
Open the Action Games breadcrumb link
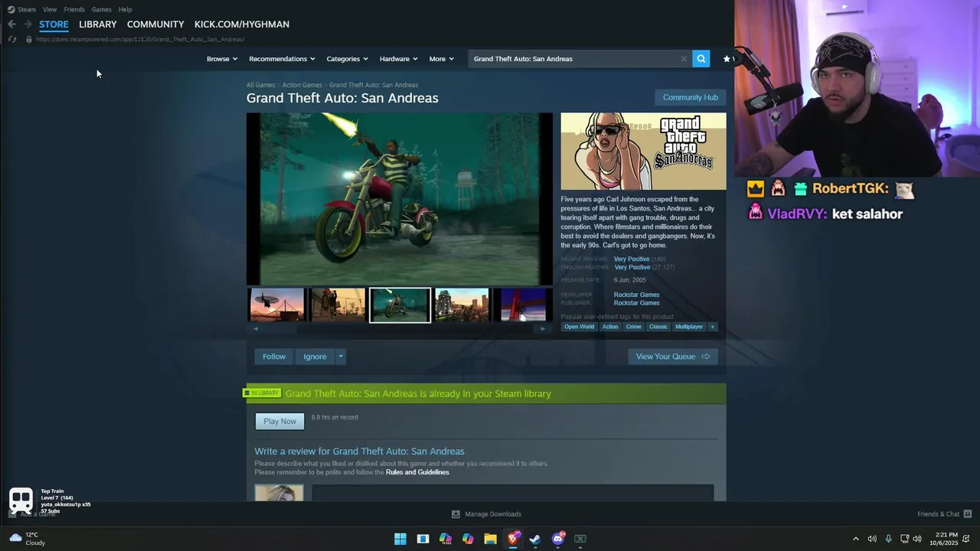point(302,85)
